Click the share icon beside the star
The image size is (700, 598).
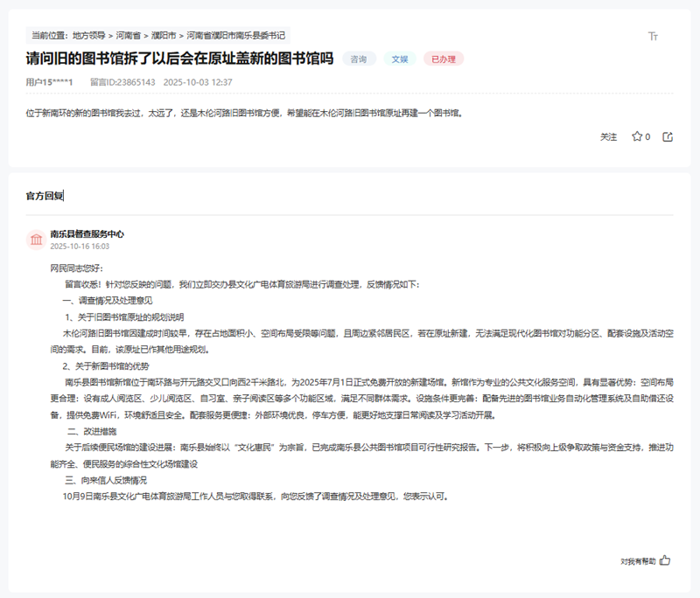[666, 136]
